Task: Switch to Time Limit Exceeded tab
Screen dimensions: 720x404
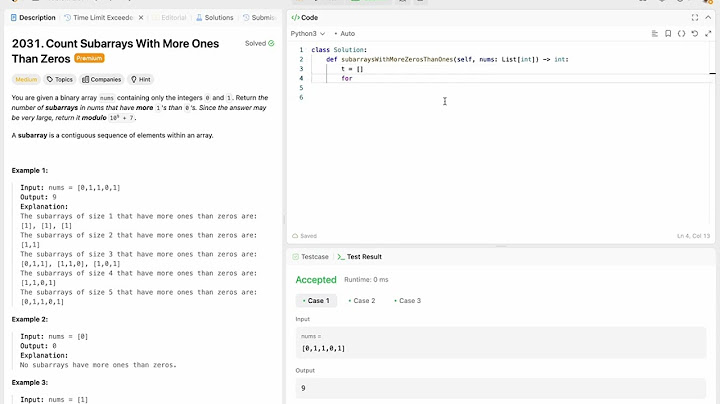Action: 98,17
